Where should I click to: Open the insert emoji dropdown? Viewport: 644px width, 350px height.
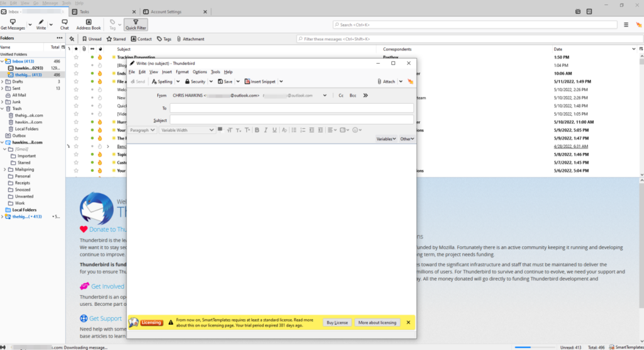pyautogui.click(x=357, y=130)
